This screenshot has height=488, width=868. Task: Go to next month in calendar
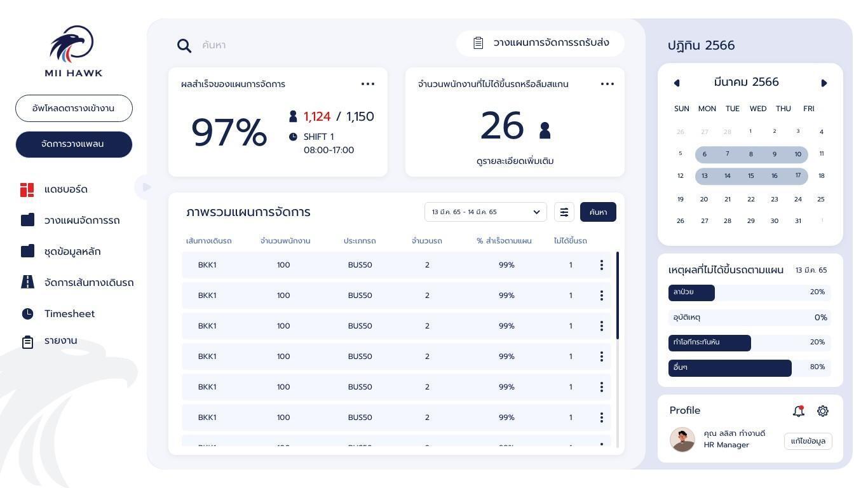[824, 83]
